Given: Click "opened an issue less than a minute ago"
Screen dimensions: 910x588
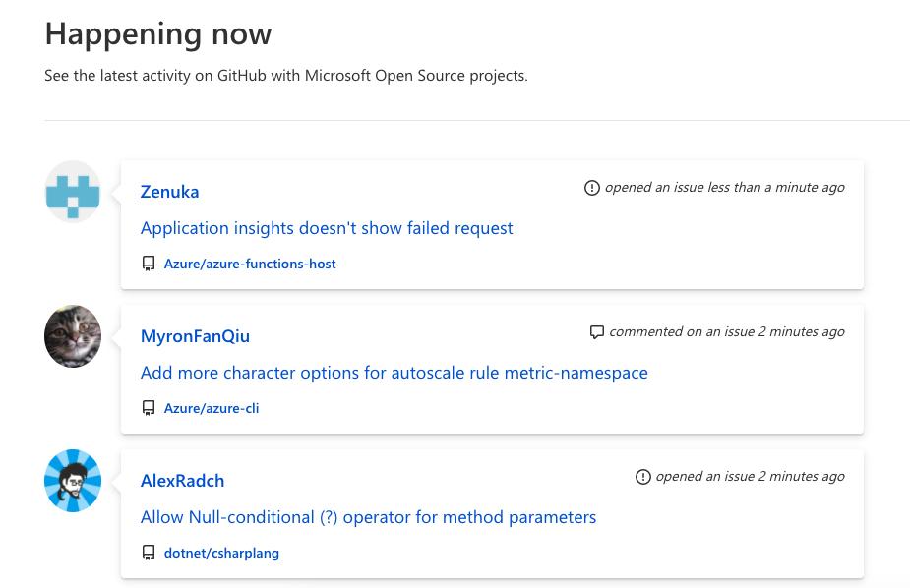Looking at the screenshot, I should click(724, 187).
